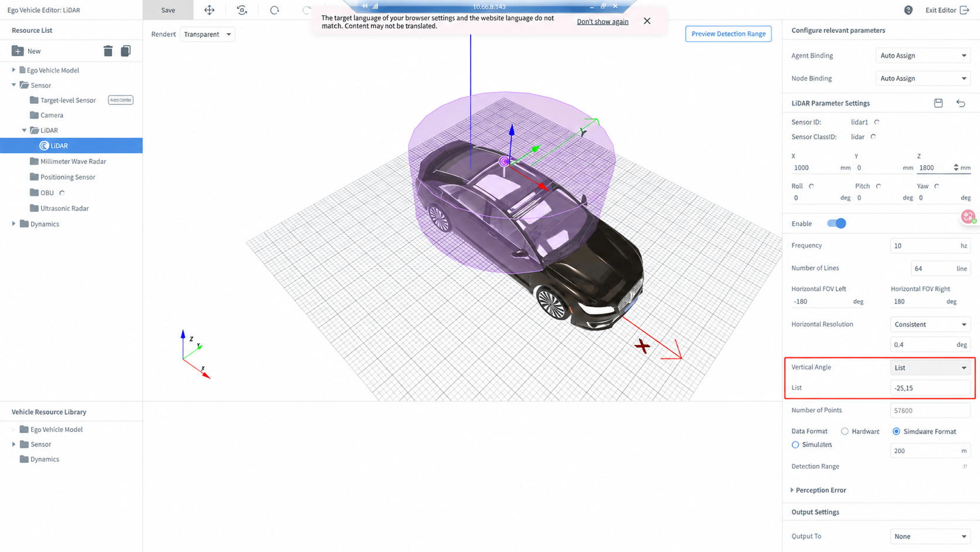This screenshot has width=980, height=552.
Task: Click the camera focus view icon
Action: point(242,10)
